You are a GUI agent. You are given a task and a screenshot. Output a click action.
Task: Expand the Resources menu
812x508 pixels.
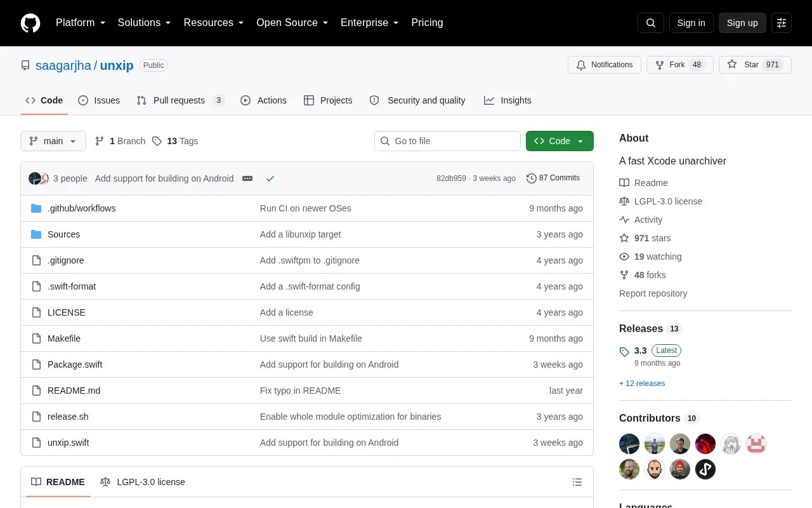(x=214, y=23)
